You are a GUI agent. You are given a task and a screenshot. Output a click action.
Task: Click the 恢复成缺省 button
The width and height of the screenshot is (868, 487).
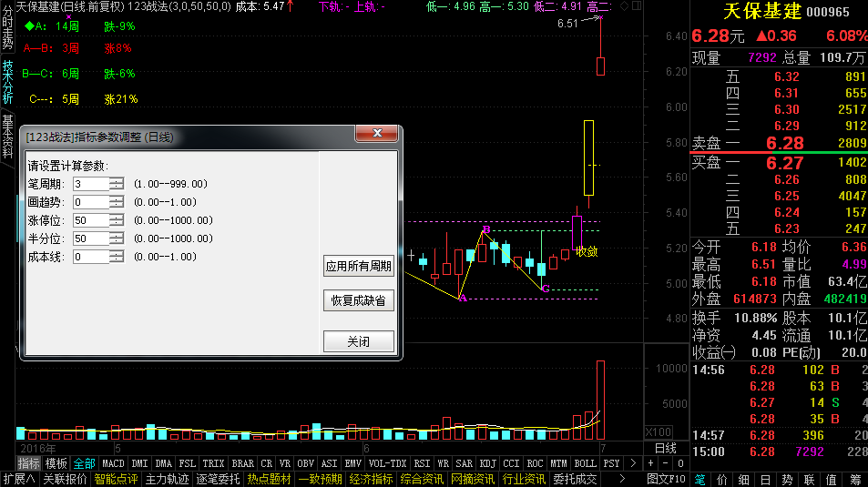pyautogui.click(x=359, y=300)
